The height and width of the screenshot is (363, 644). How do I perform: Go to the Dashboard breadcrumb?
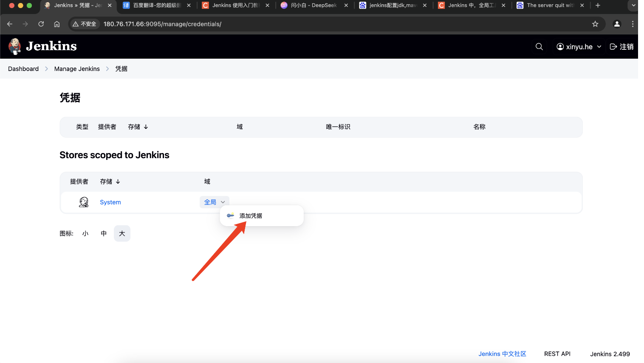point(23,69)
